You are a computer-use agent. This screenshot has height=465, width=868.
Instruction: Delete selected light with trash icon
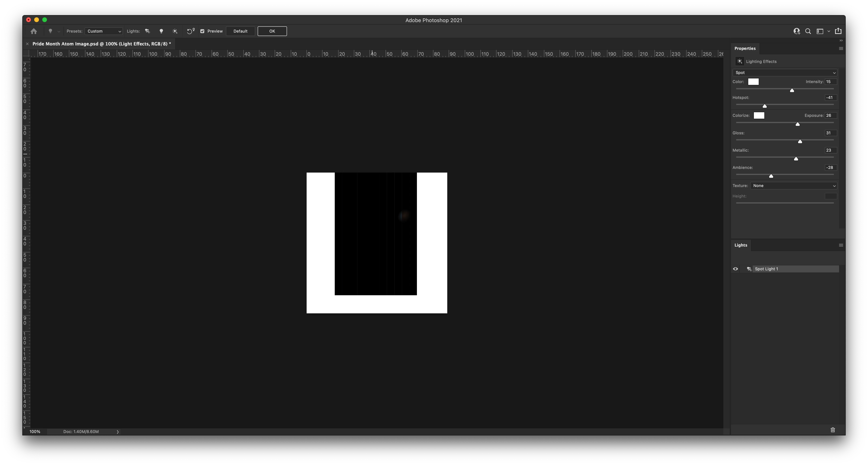click(x=833, y=430)
